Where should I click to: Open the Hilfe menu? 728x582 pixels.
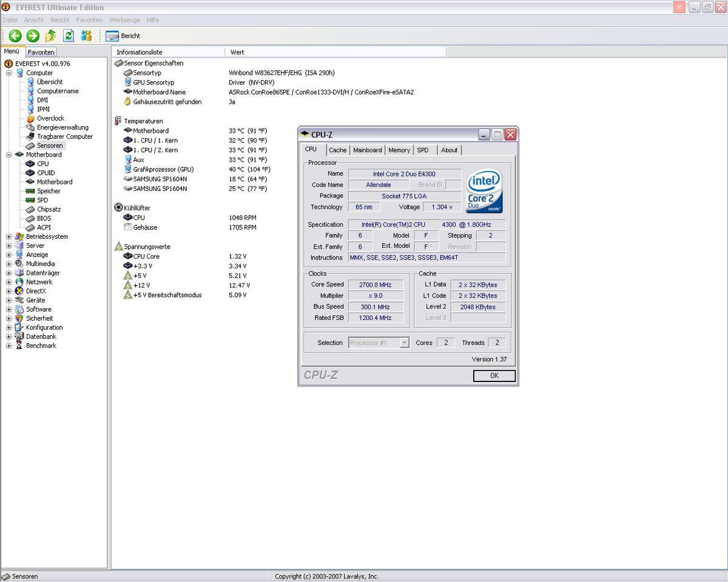(153, 20)
